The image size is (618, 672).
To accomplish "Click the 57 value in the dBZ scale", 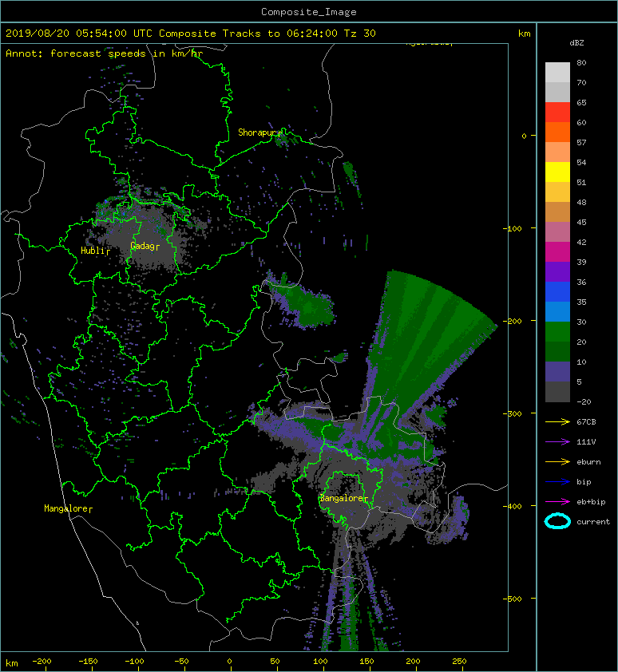I will point(581,142).
